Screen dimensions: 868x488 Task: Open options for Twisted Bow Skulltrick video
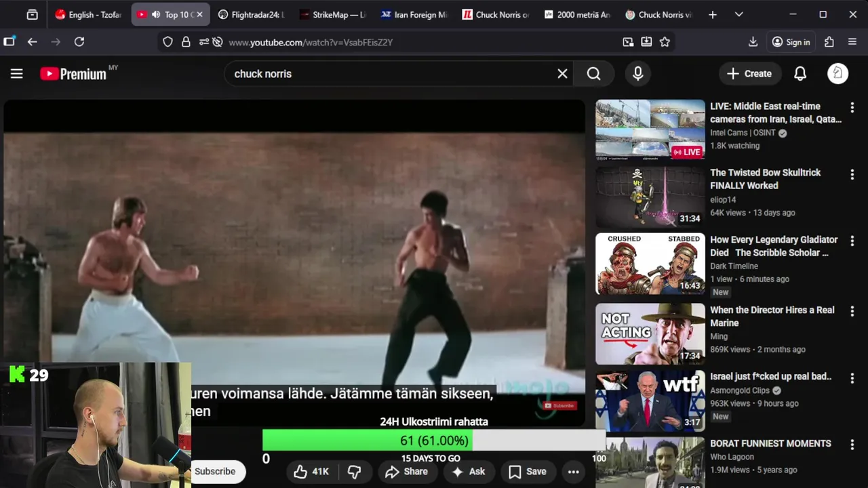852,174
